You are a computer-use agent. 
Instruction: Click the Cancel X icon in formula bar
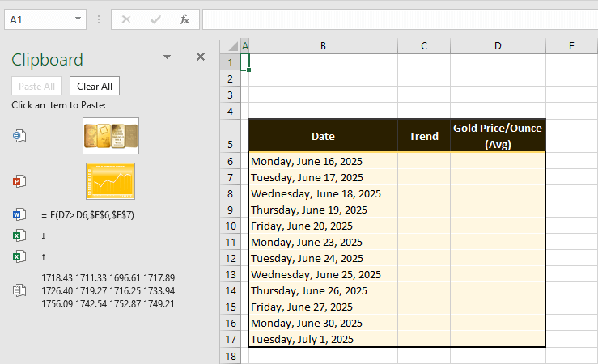pos(126,19)
